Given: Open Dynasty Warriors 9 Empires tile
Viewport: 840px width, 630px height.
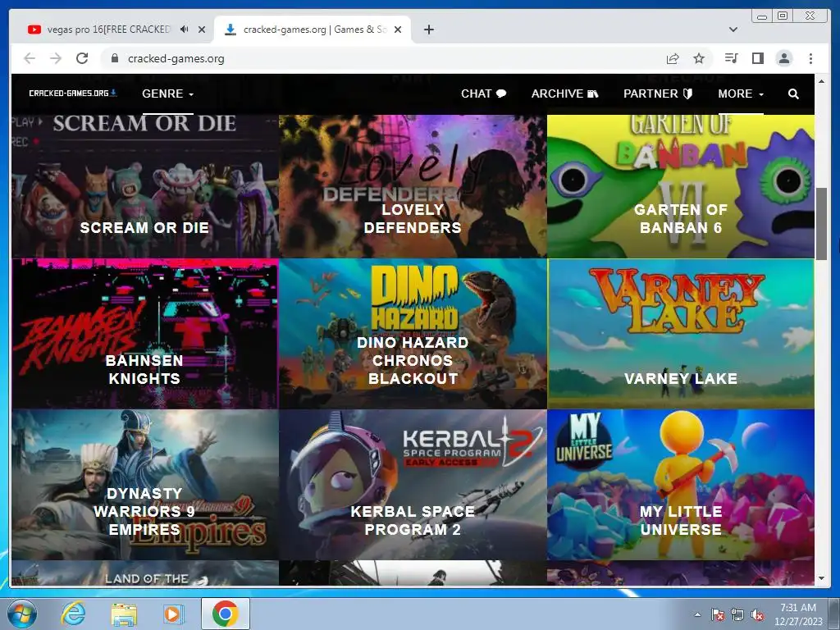Looking at the screenshot, I should [144, 485].
